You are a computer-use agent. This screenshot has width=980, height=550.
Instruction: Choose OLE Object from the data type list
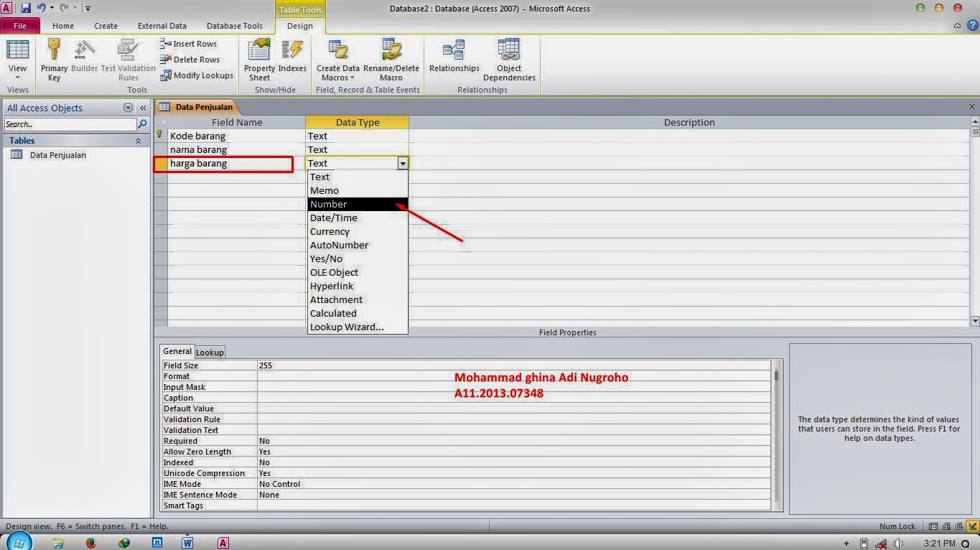(358, 272)
